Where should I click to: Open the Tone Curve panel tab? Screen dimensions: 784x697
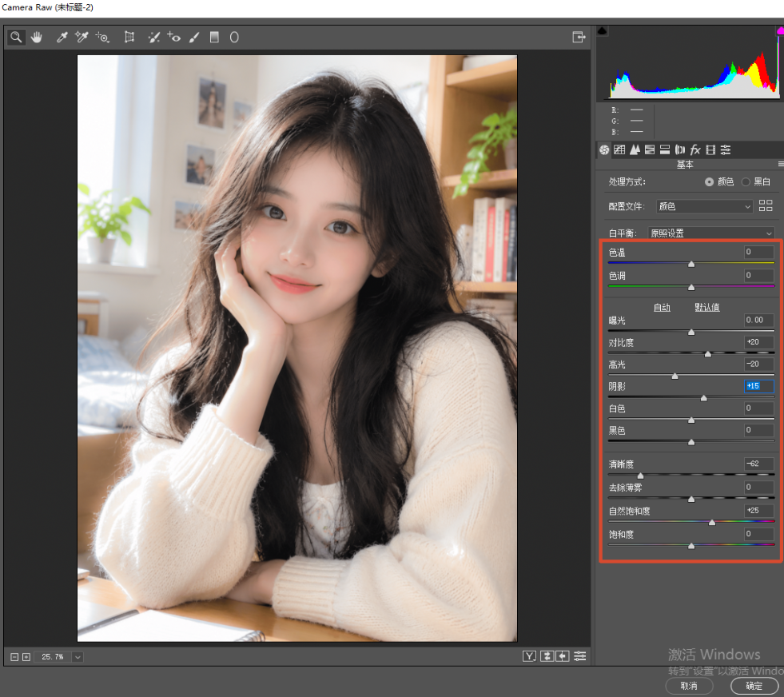click(x=619, y=149)
